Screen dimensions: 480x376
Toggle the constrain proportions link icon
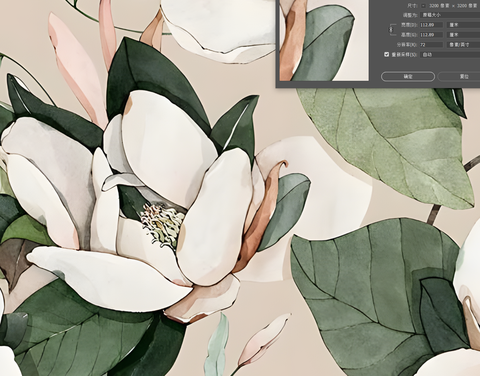[392, 30]
